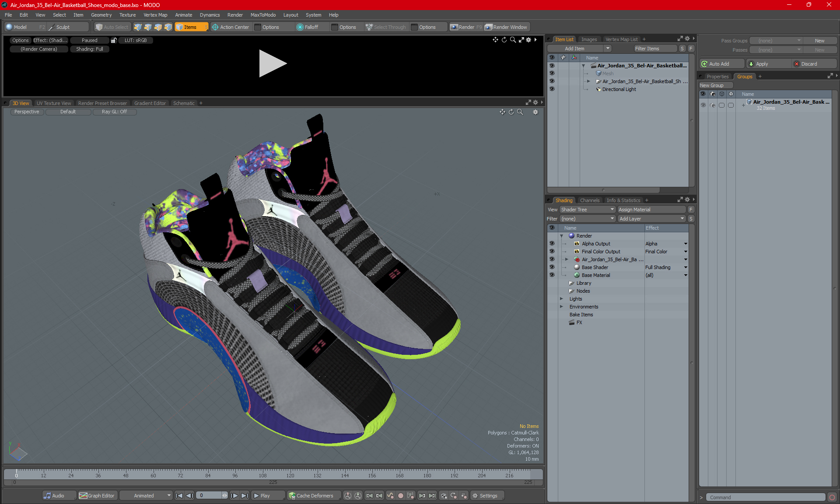The width and height of the screenshot is (840, 504).
Task: Select Edges selection mode cube icon
Action: 148,27
